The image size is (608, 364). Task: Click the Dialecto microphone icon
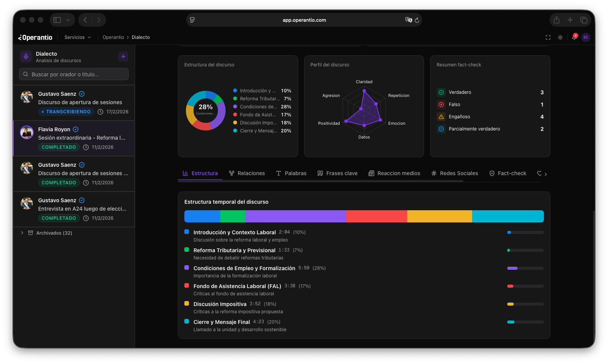click(26, 56)
